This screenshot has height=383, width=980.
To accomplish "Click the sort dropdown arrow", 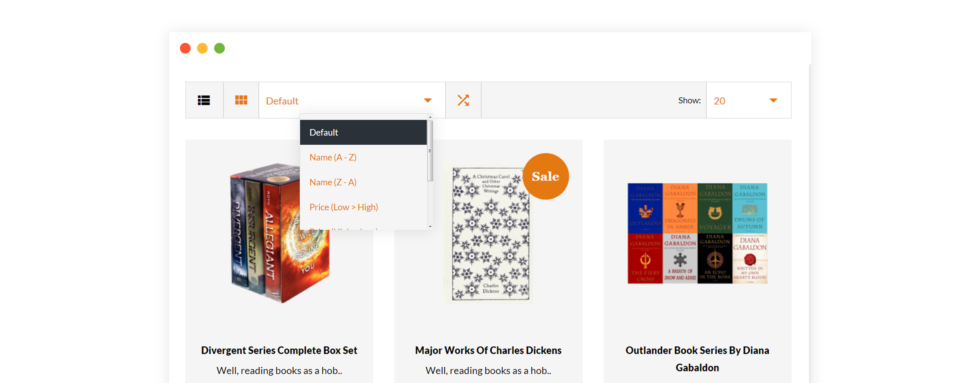I will (428, 100).
